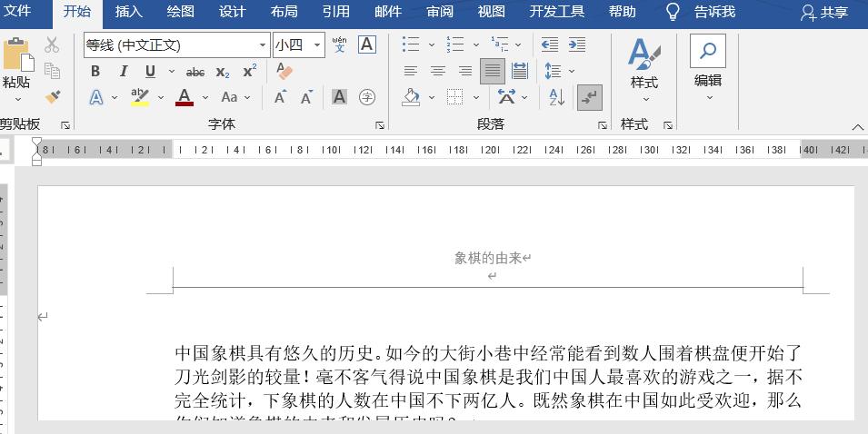Screen dimensions: 868x434
Task: Switch to the 开发工具 tab
Action: click(x=557, y=11)
